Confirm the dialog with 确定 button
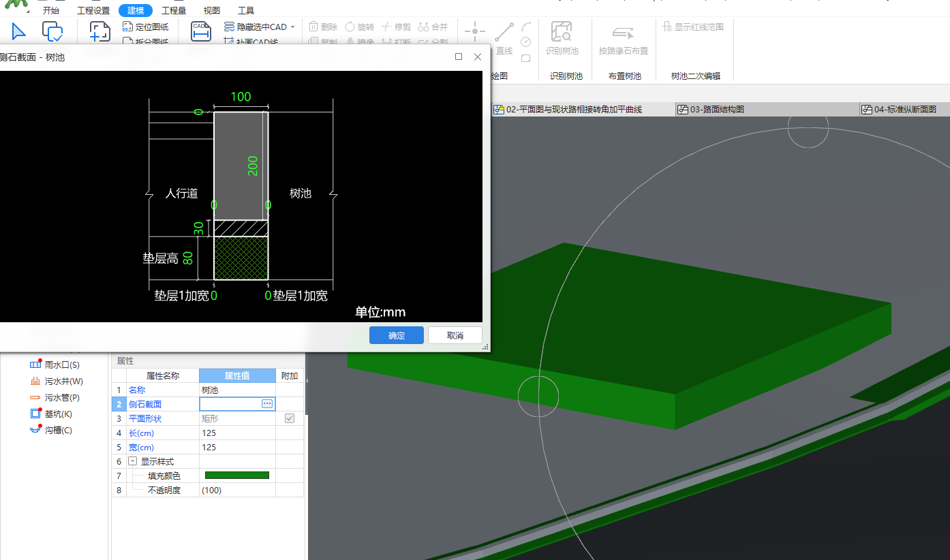950x560 pixels. [x=397, y=335]
